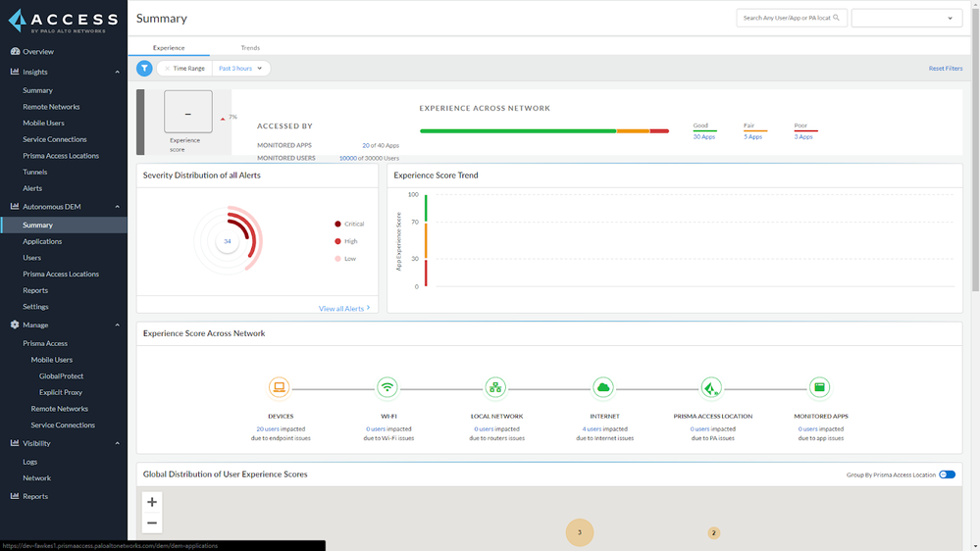The height and width of the screenshot is (551, 980).
Task: Zoom in on the map with plus
Action: tap(152, 503)
